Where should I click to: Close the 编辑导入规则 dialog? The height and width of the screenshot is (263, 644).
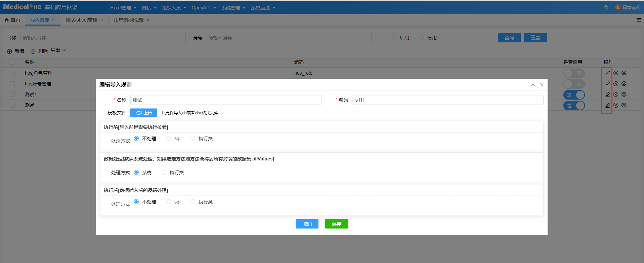pos(542,85)
